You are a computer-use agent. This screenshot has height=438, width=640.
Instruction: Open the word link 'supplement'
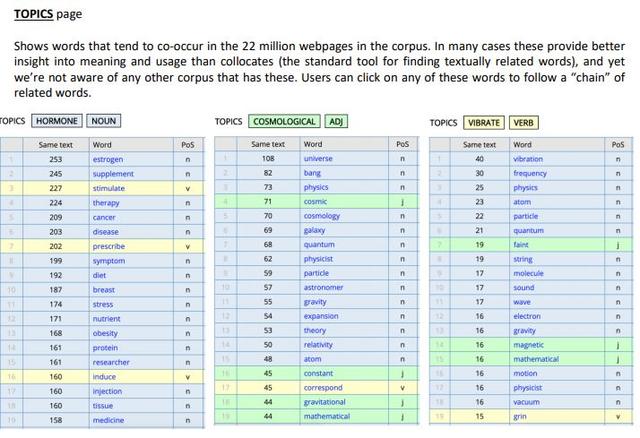coord(113,174)
